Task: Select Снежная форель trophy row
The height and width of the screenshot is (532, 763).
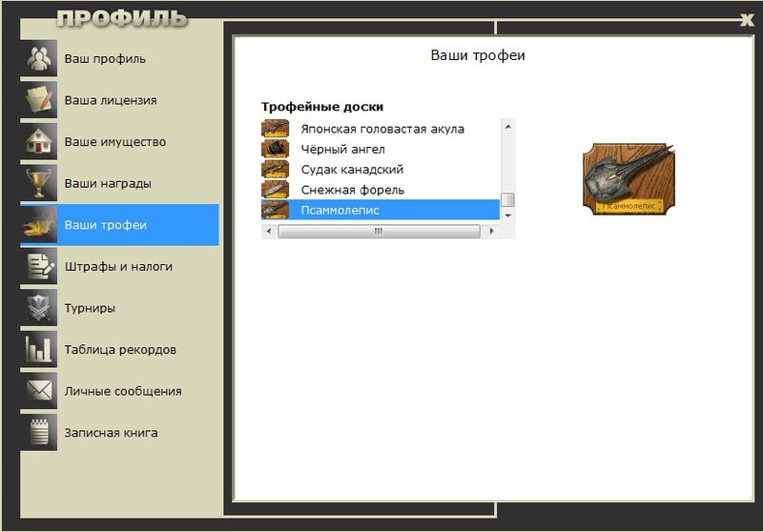Action: click(381, 190)
